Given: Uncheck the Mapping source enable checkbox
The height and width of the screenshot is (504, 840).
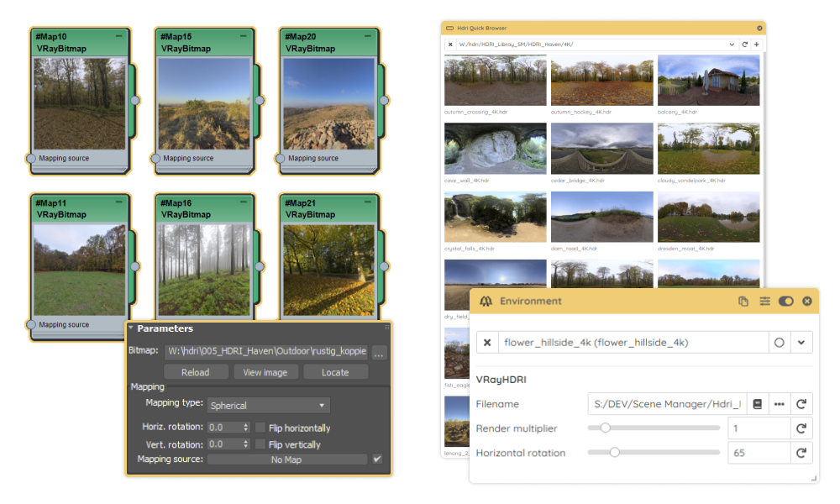Looking at the screenshot, I should tap(378, 459).
